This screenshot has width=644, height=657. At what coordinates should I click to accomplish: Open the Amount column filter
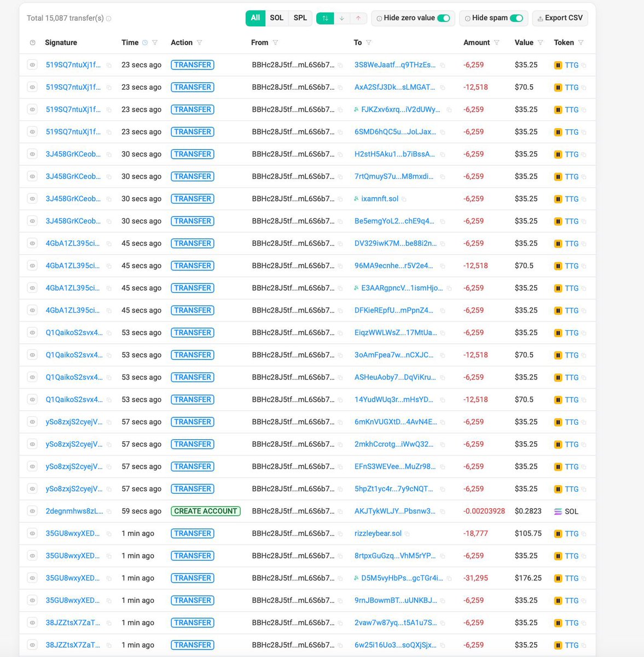point(497,42)
